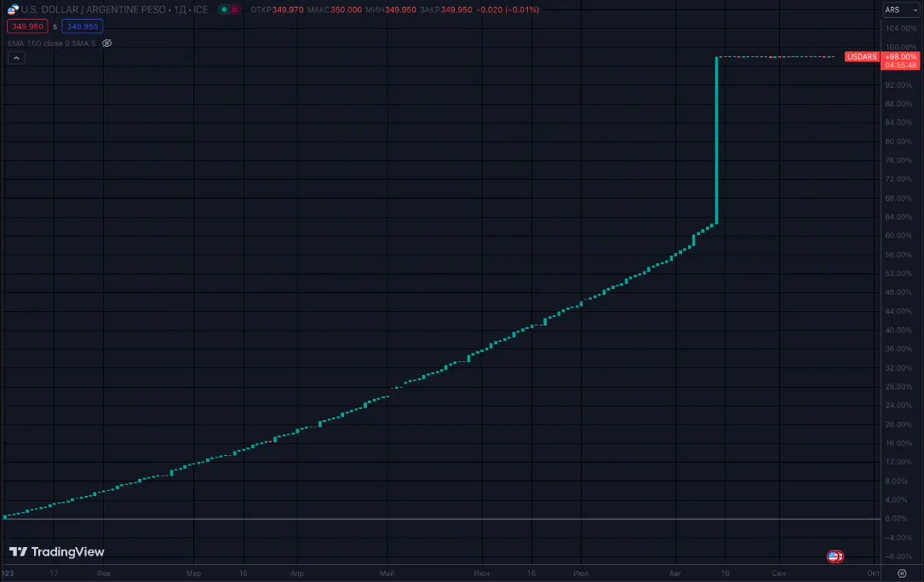Collapse the indicator legend with chevron button
The height and width of the screenshot is (582, 924).
[16, 58]
